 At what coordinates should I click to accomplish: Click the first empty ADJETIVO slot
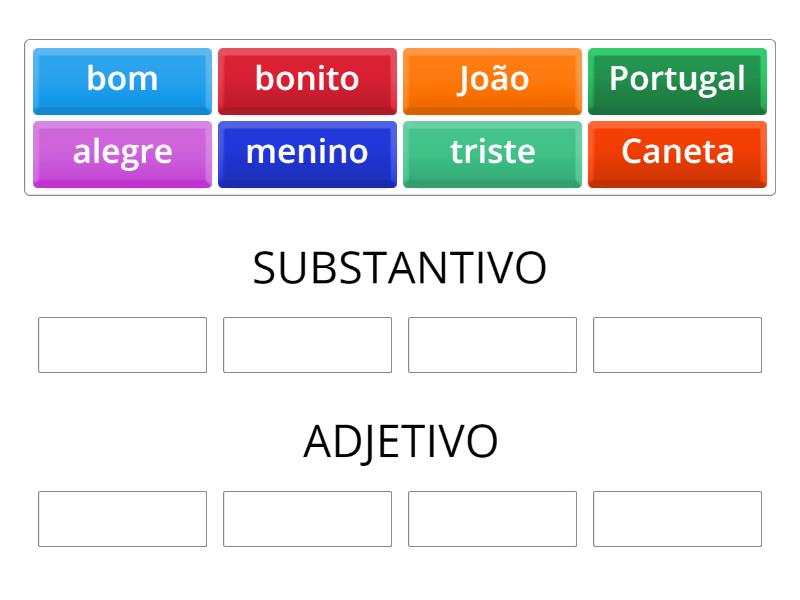(122, 519)
